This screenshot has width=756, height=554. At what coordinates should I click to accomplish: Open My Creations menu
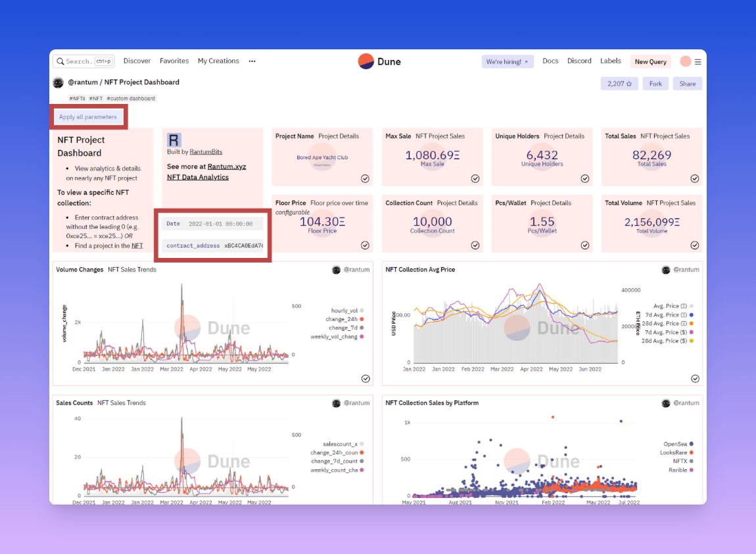coord(218,61)
